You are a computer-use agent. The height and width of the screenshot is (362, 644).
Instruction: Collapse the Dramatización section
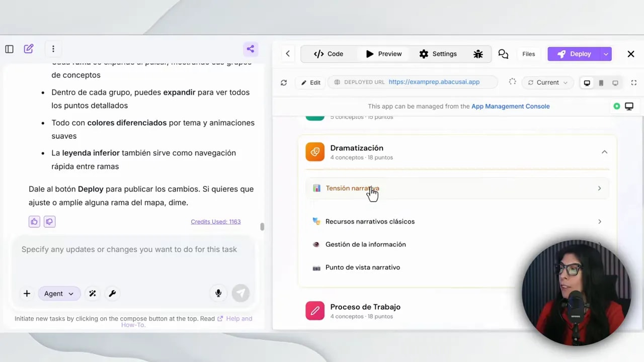[604, 152]
